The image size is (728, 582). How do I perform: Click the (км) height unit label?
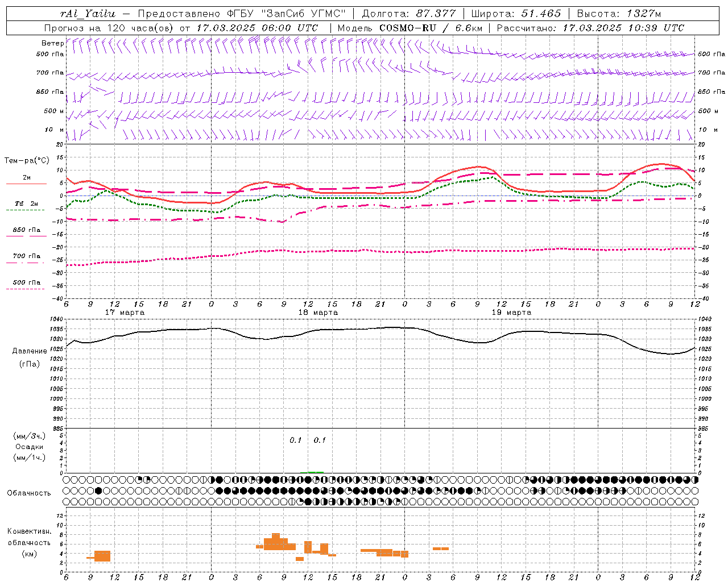pyautogui.click(x=30, y=554)
